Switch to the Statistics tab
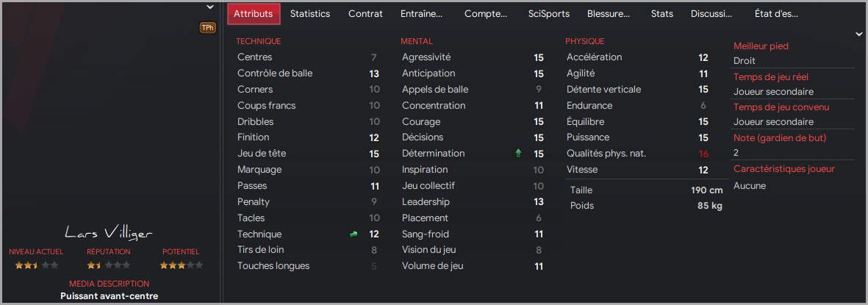The width and height of the screenshot is (868, 305). [x=310, y=14]
